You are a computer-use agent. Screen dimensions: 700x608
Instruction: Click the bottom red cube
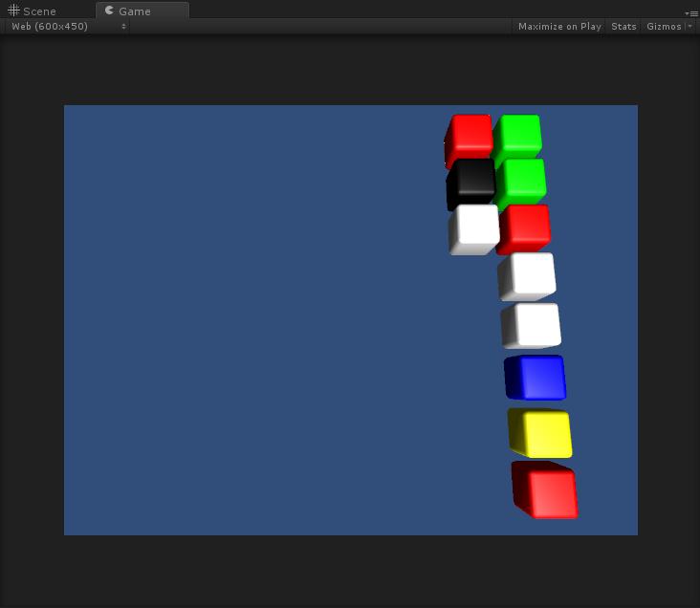[545, 489]
